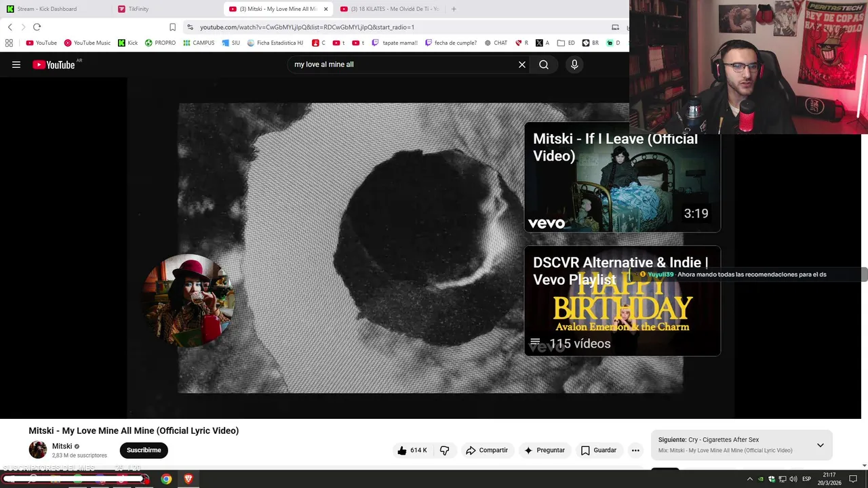868x488 pixels.
Task: Reload the current page
Action: pyautogui.click(x=37, y=27)
